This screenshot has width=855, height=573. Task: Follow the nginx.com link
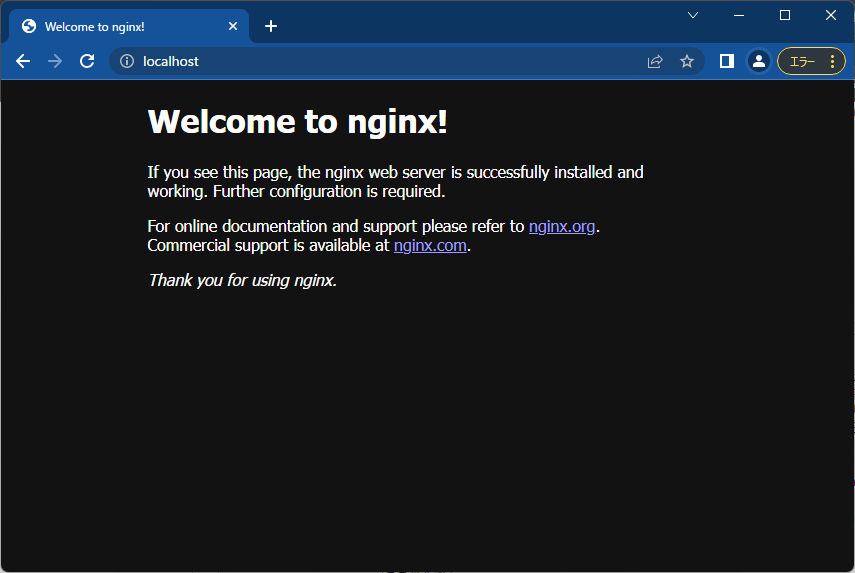point(430,245)
